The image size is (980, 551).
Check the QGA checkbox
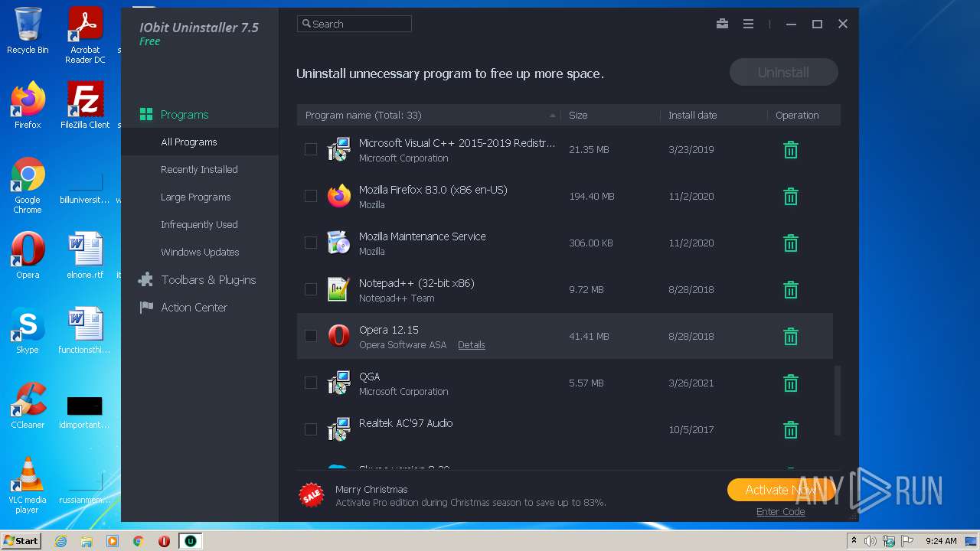tap(311, 383)
